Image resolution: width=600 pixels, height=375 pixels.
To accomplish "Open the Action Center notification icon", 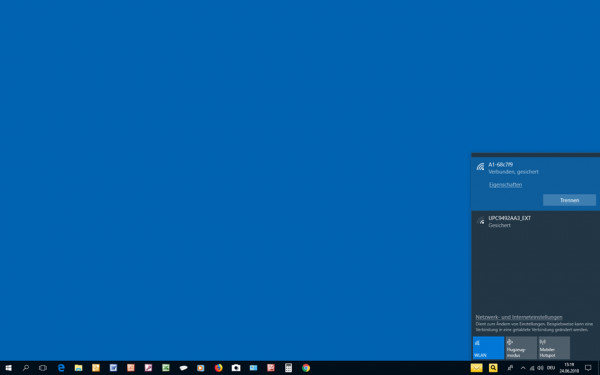I will coord(588,368).
